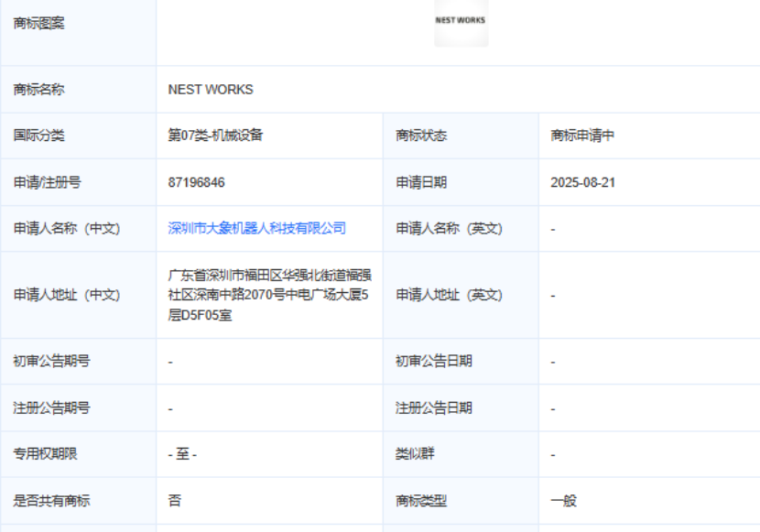Viewport: 760px width, 532px height.
Task: Select the 申请/注册号 label
Action: click(47, 182)
